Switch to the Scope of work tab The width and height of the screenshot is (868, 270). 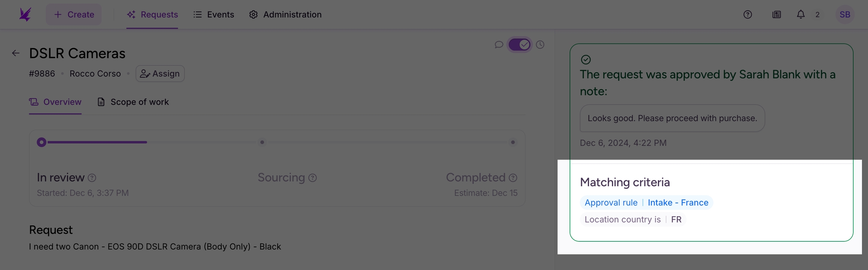(133, 102)
